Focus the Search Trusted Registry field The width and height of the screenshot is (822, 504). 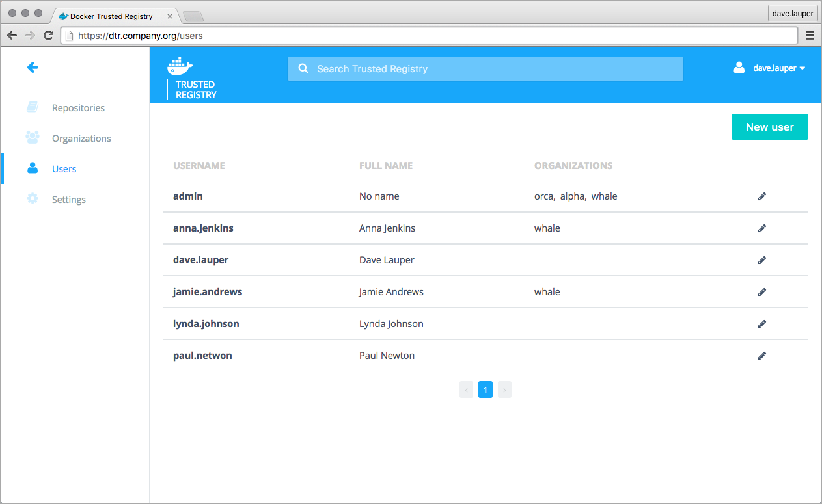tap(485, 69)
